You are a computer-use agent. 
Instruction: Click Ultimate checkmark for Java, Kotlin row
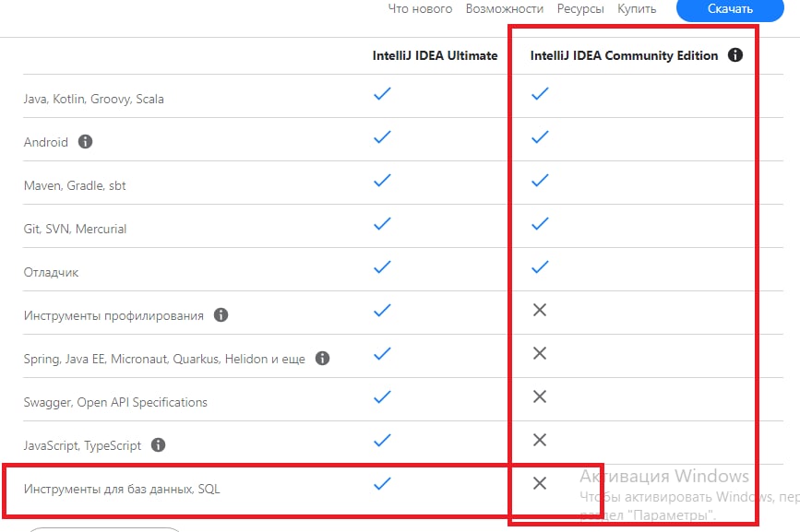[x=382, y=94]
